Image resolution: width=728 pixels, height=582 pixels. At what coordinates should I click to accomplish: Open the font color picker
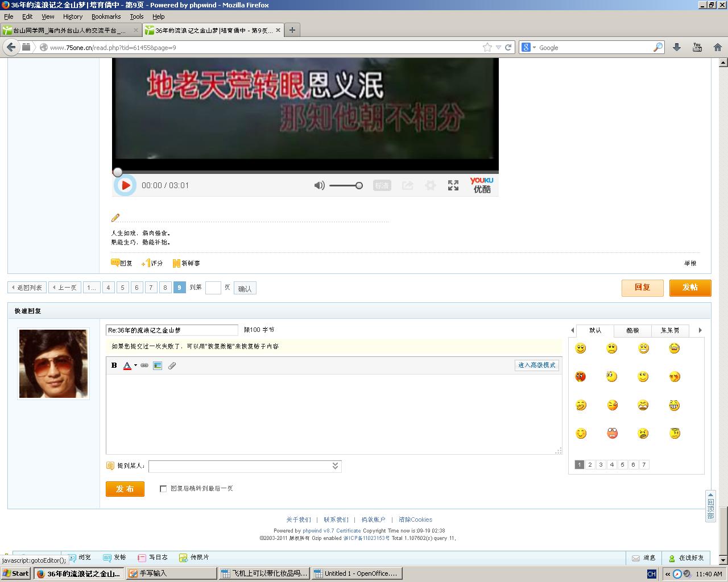tap(127, 365)
